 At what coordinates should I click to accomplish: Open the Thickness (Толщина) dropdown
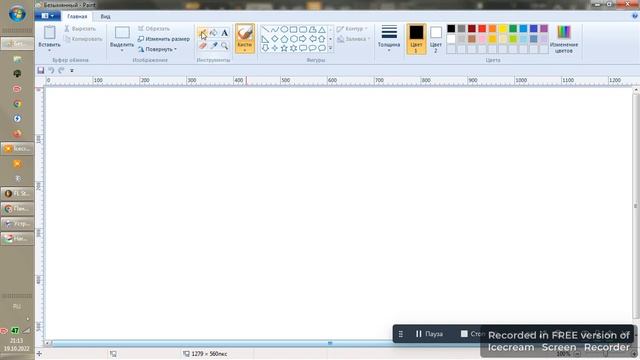pyautogui.click(x=389, y=39)
